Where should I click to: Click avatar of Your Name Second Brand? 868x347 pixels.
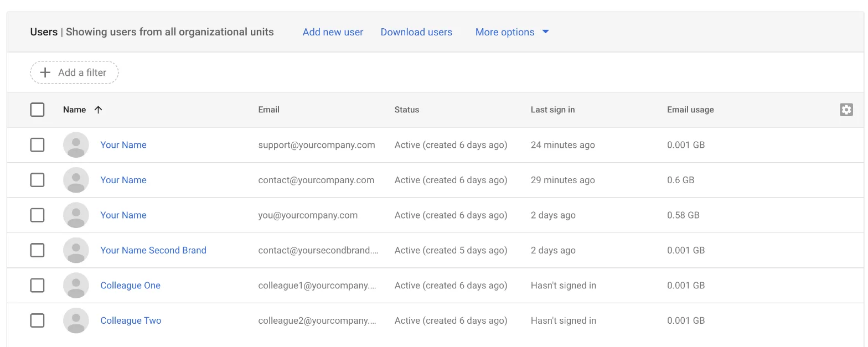76,250
